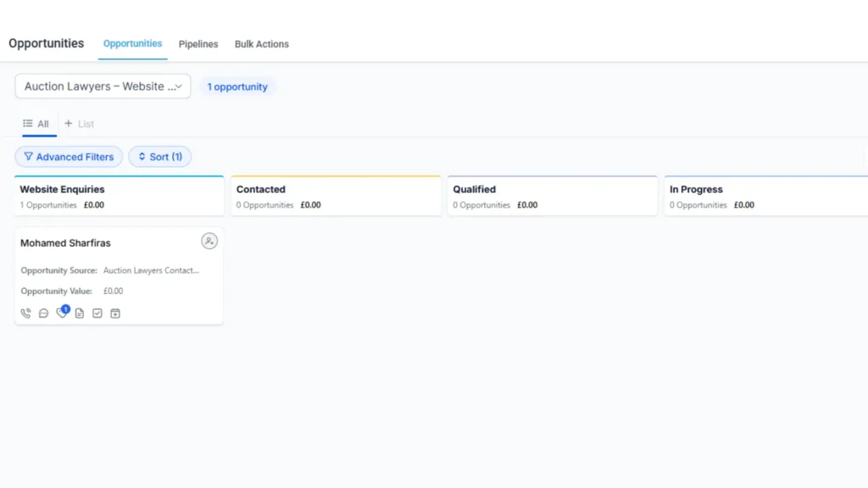868x488 pixels.
Task: Click the 1 opportunity count badge
Action: pyautogui.click(x=237, y=86)
